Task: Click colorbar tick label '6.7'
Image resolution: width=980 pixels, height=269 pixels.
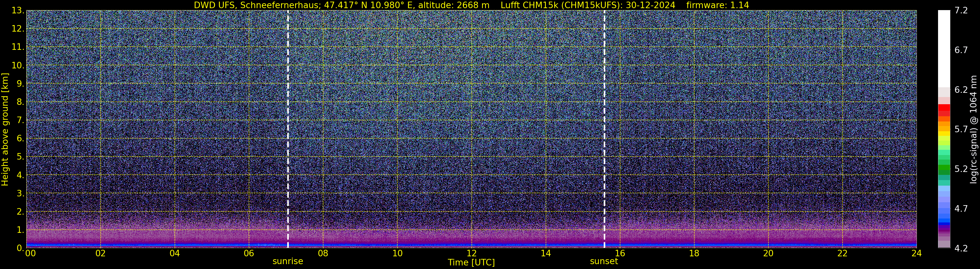Action: point(961,50)
